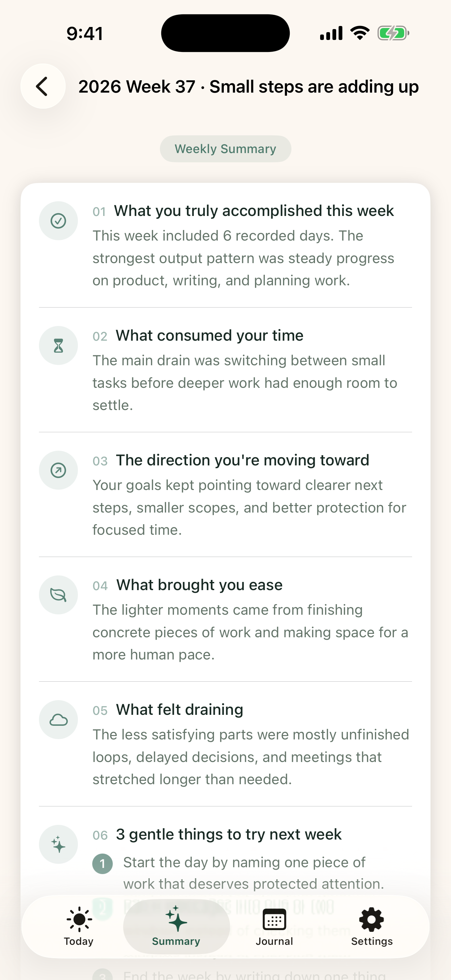Select 'What consumed your time' section title
Viewport: 451px width, 980px height.
(209, 336)
